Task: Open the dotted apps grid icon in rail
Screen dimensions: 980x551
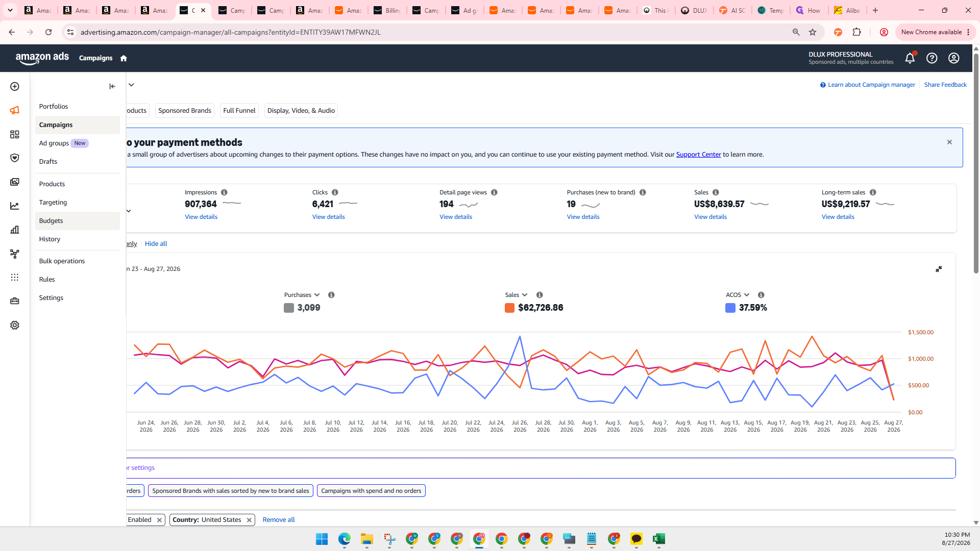Action: (15, 277)
